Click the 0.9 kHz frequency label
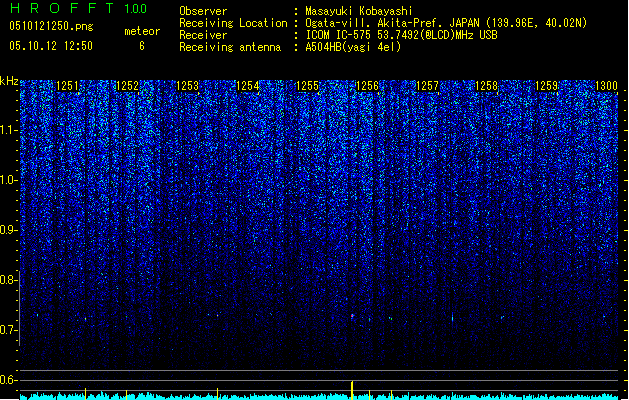 pos(9,230)
